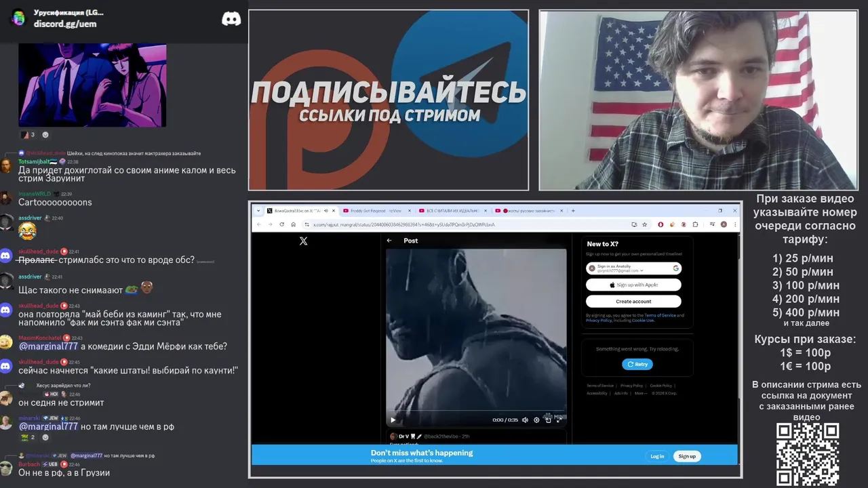Screen dimensions: 868x488
Task: Sign up with Apple
Action: [633, 285]
